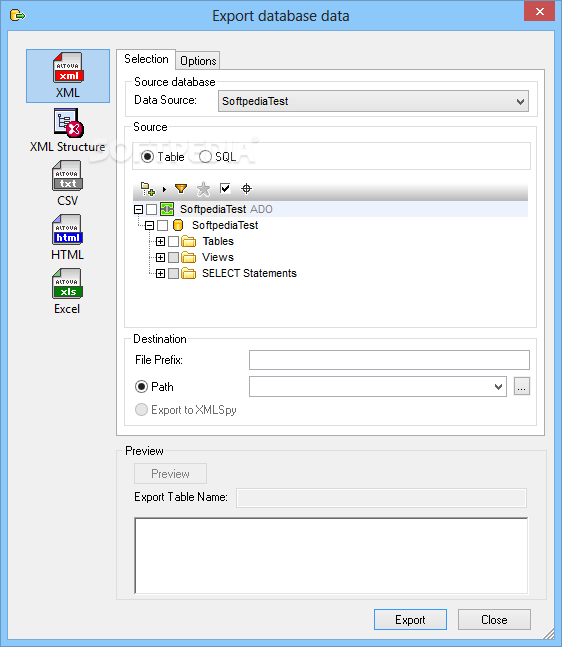The height and width of the screenshot is (647, 562).
Task: Open the filter funnel icon in tree toolbar
Action: 181,189
